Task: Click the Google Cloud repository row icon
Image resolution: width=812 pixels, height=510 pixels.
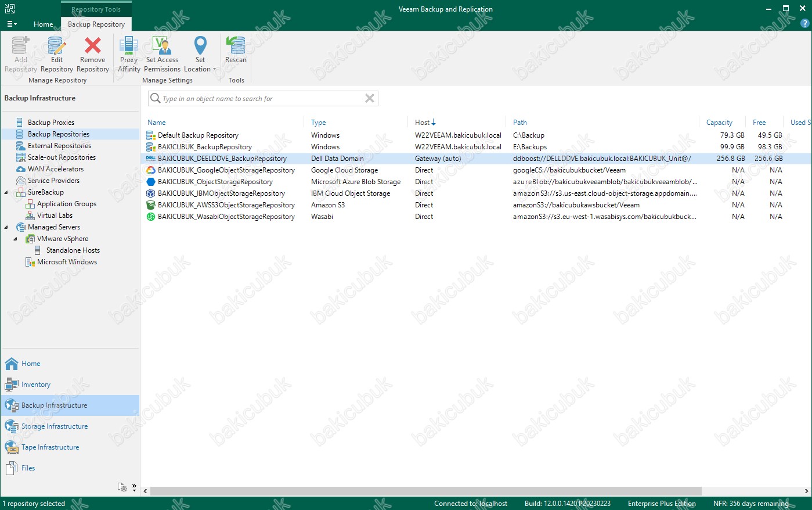Action: click(150, 170)
